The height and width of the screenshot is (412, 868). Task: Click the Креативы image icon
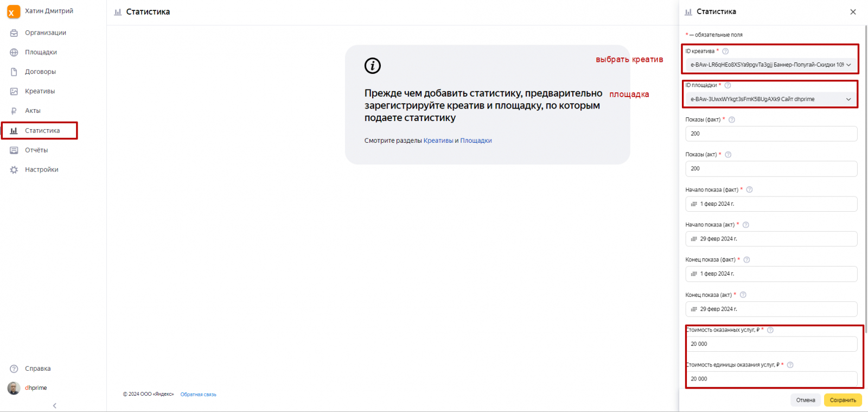pos(14,92)
